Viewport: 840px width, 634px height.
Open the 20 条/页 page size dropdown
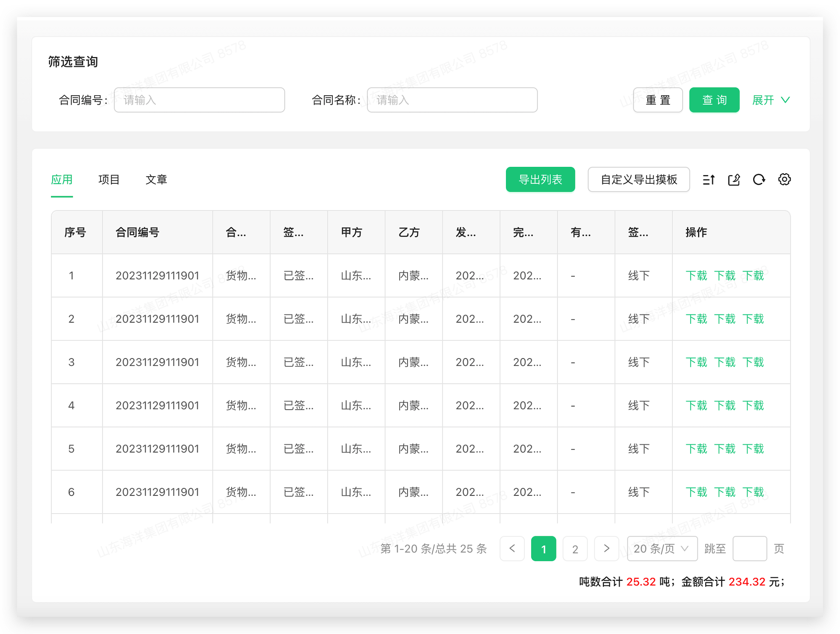tap(662, 548)
